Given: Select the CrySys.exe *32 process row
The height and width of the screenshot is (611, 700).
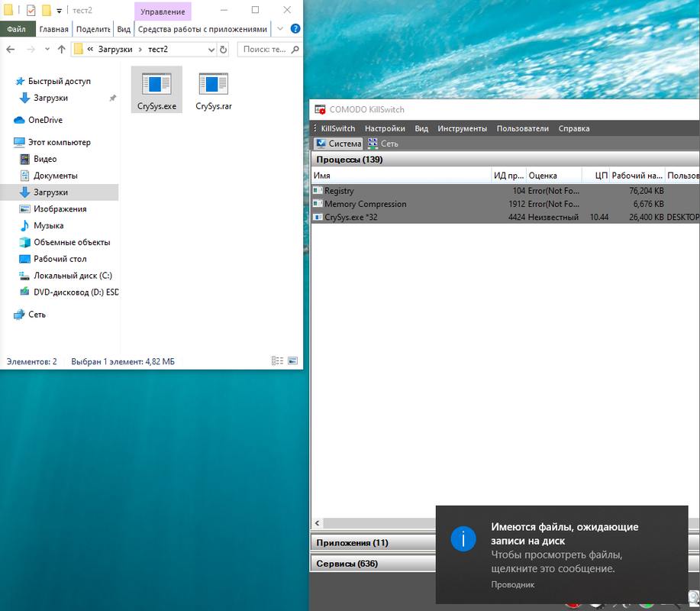Looking at the screenshot, I should pyautogui.click(x=505, y=217).
